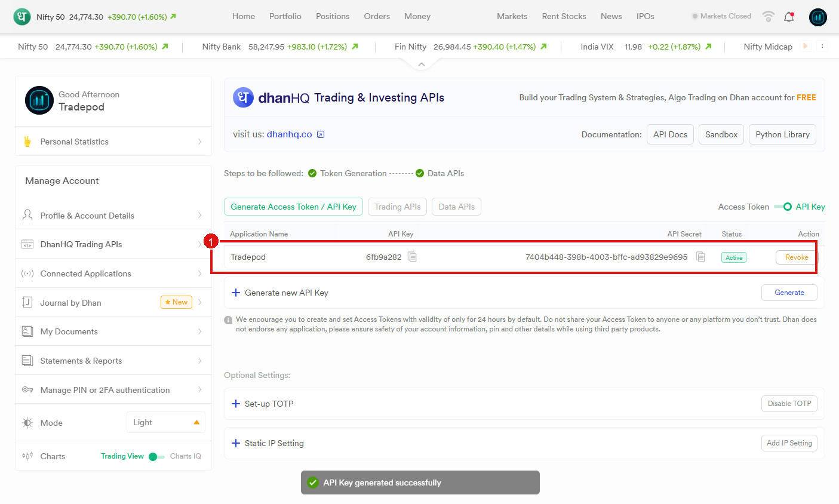The height and width of the screenshot is (504, 839).
Task: Revoke the Tradepod API key
Action: [x=797, y=257]
